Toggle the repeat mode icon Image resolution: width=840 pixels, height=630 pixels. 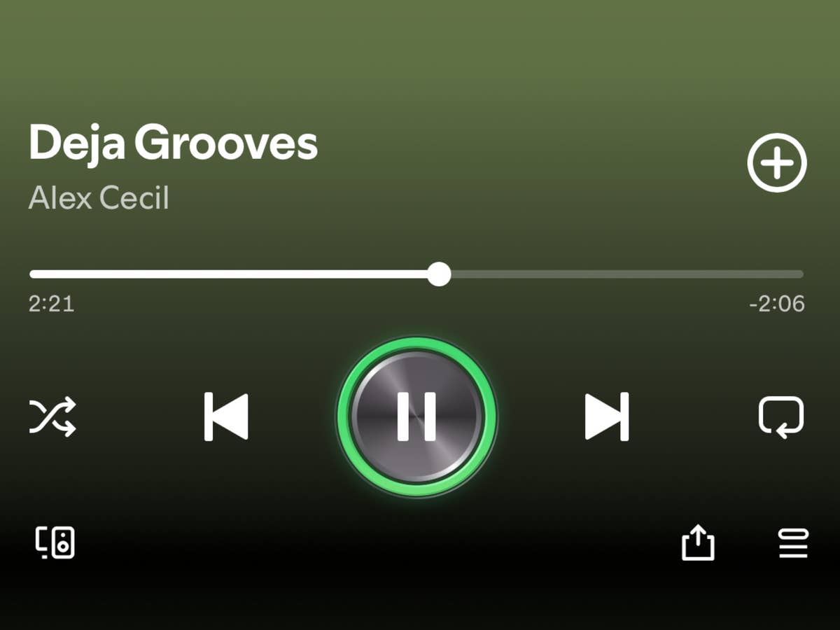781,418
